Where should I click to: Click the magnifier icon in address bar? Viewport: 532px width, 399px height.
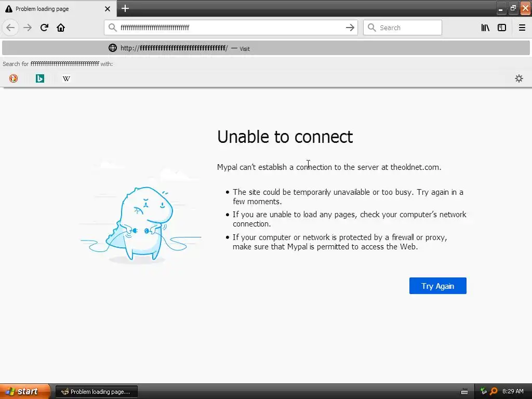112,28
